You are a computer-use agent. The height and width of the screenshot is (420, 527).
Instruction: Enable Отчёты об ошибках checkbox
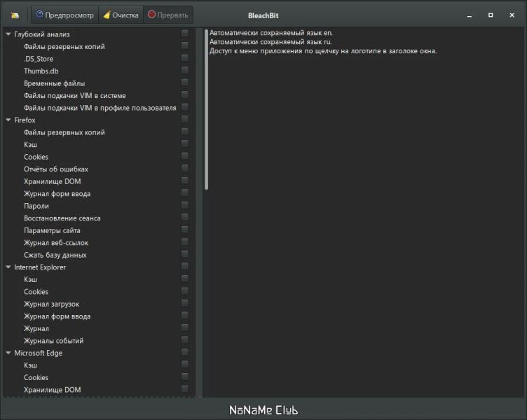pos(185,168)
